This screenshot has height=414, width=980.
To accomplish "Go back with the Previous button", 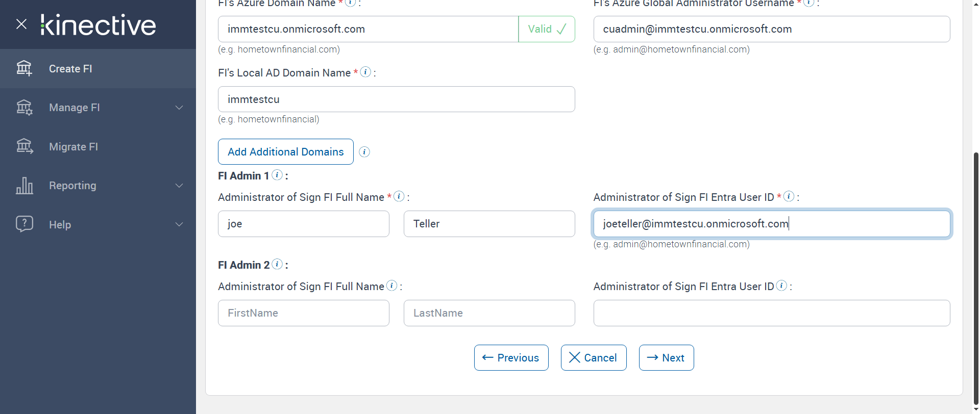I will 511,358.
